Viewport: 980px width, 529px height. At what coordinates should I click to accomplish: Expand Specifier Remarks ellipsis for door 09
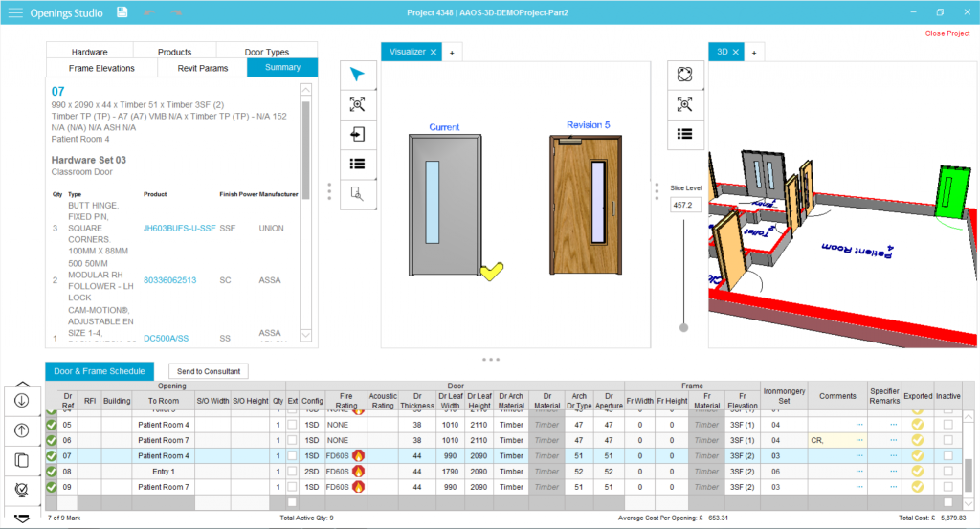[894, 487]
